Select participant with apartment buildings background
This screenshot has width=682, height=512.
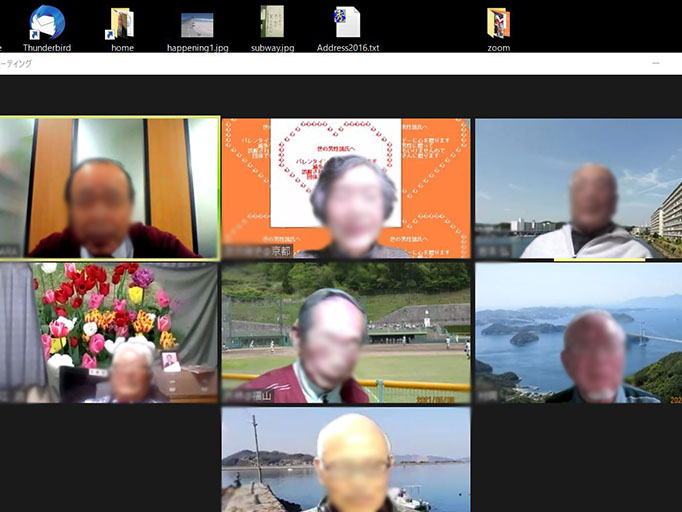pos(578,188)
